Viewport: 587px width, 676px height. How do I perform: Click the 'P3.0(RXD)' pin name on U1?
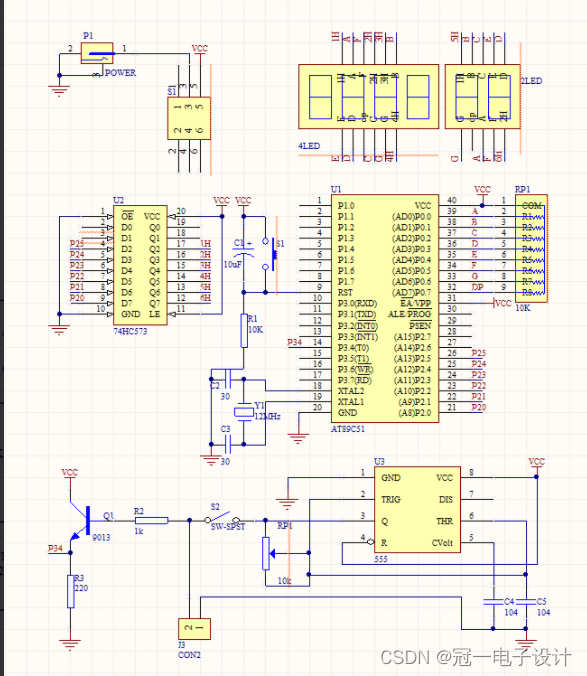[357, 303]
